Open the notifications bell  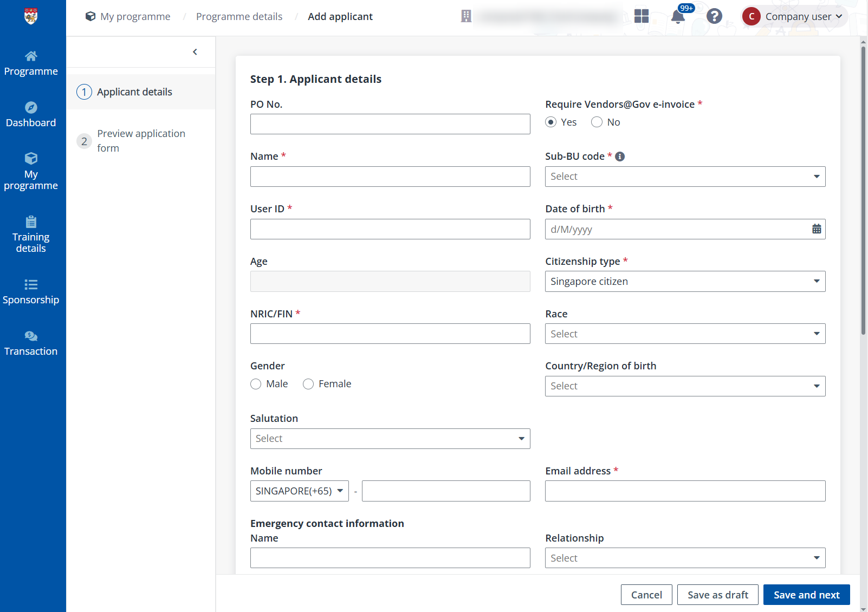[x=678, y=16]
